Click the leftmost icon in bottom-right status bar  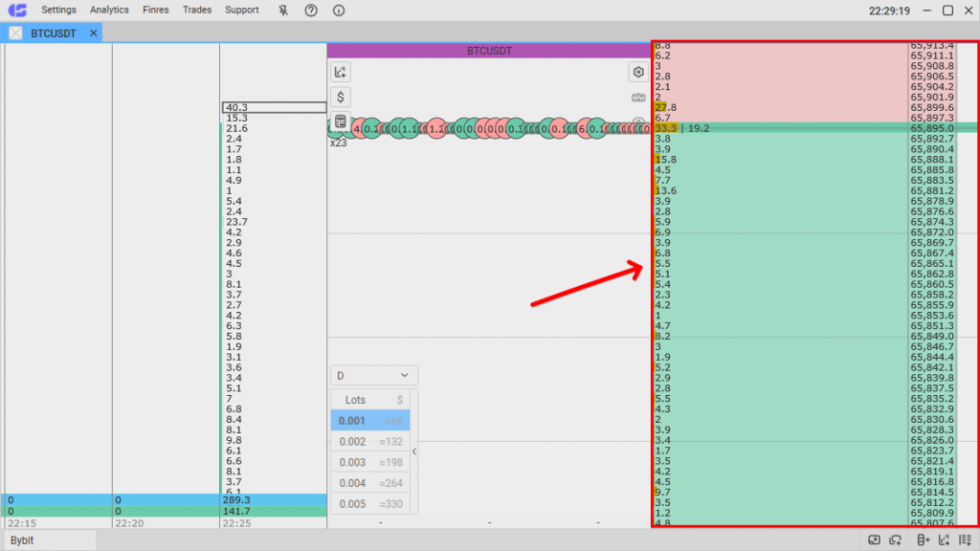click(874, 540)
